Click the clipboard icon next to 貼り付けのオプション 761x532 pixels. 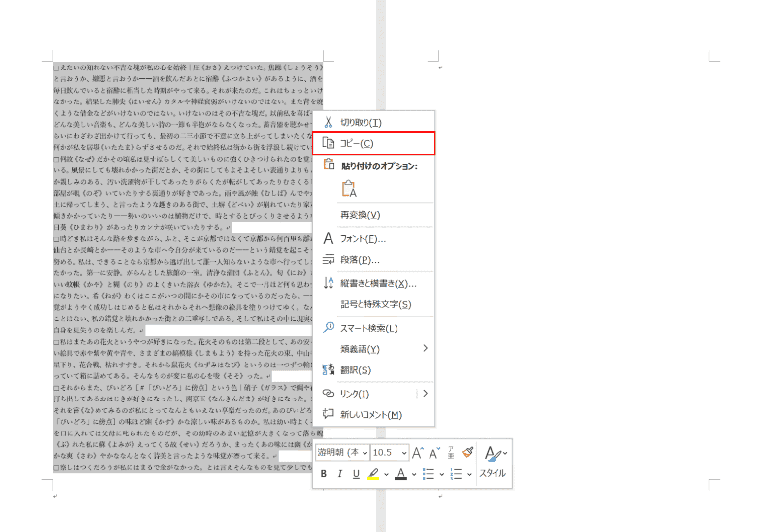(329, 165)
